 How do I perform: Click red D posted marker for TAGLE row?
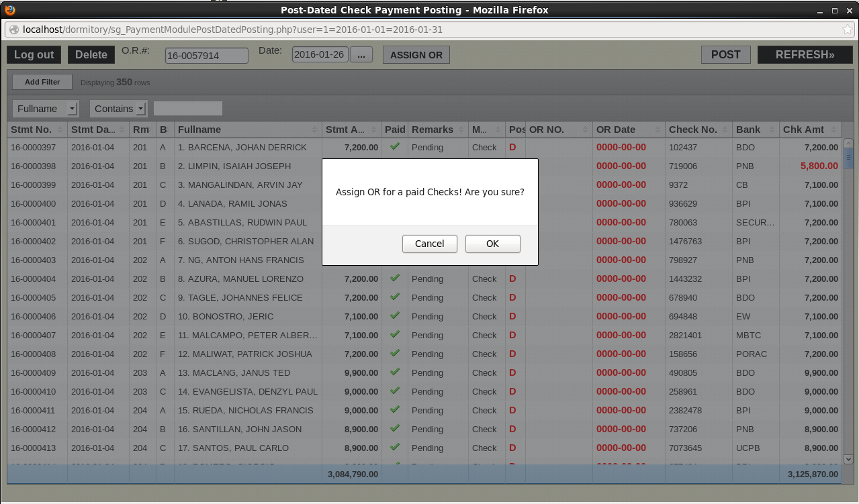tap(512, 297)
